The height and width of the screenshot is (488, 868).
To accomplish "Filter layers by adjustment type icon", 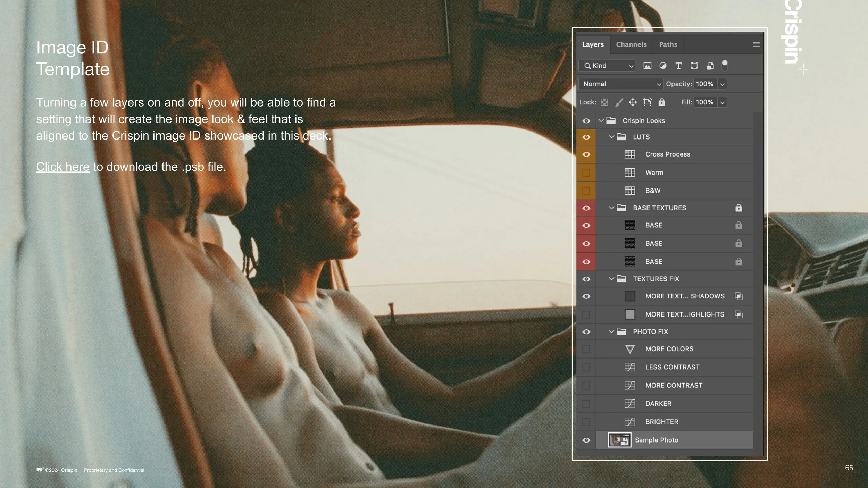I will click(663, 66).
